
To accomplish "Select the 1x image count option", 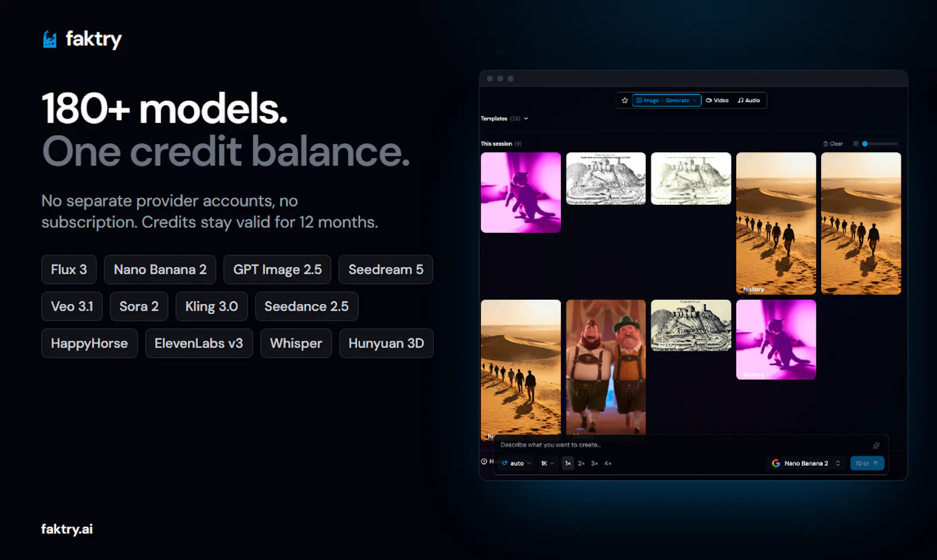I will pyautogui.click(x=568, y=463).
